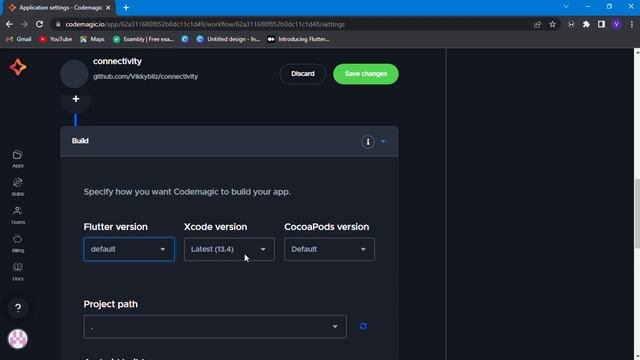This screenshot has width=640, height=360.
Task: Click the plus step icon above Build
Action: point(76,99)
